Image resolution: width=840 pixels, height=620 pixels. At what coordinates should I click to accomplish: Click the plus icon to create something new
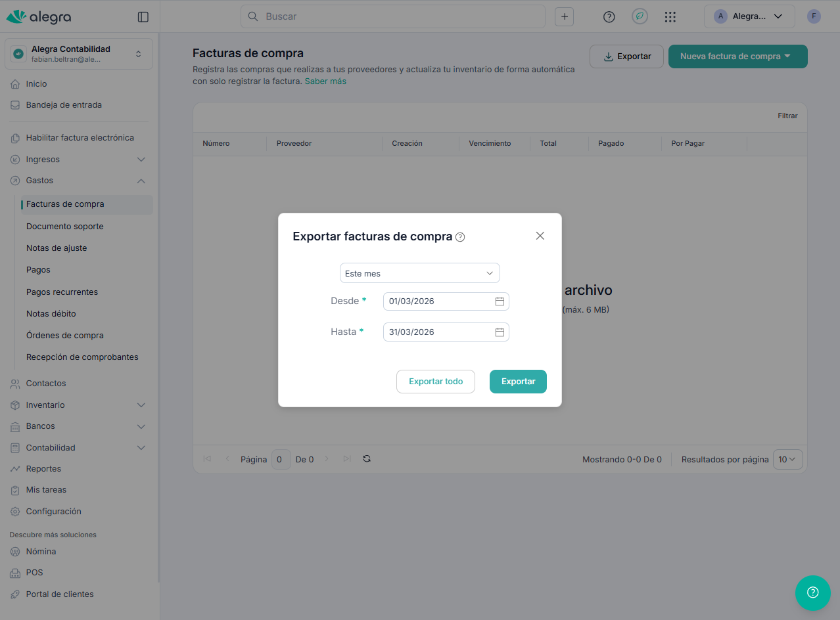tap(564, 16)
